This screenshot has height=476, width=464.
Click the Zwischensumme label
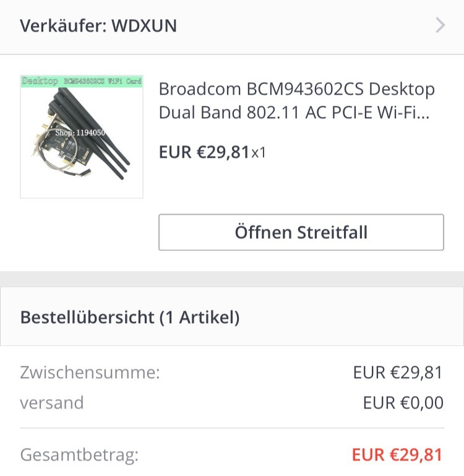click(x=90, y=373)
